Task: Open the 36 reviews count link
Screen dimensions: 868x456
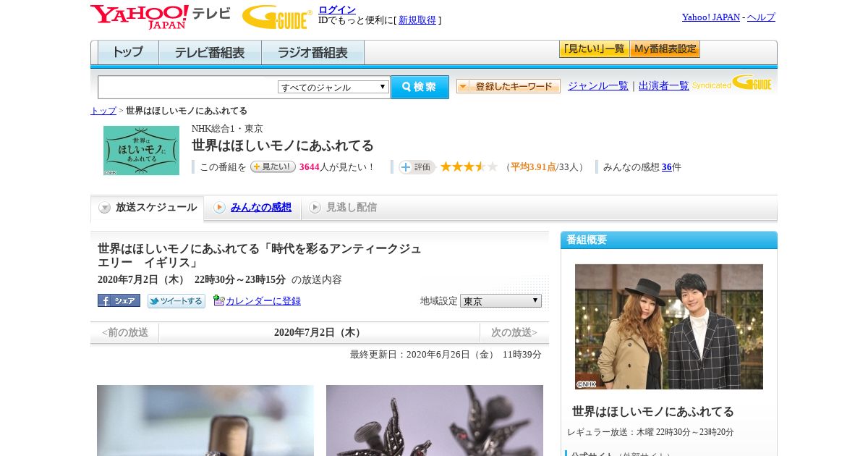Action: point(666,167)
